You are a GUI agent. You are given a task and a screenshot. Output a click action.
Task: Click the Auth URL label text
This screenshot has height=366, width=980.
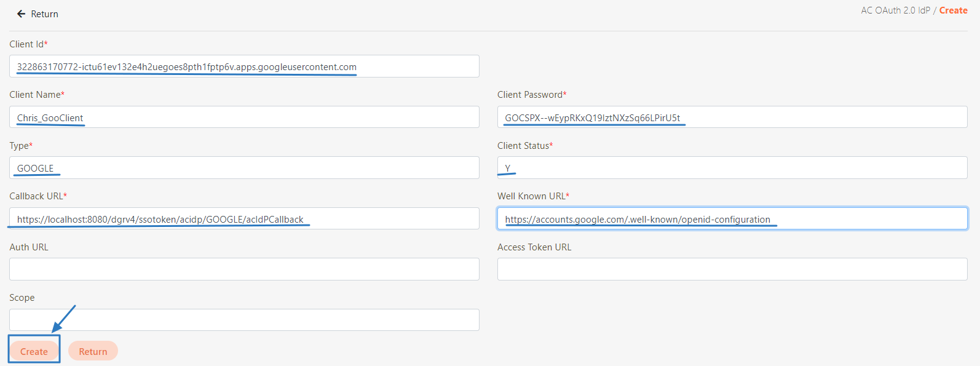[x=29, y=247]
